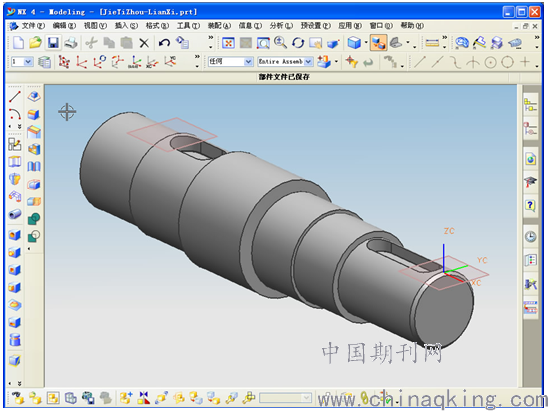Screen dimensions: 548x411
Task: Open the selection type filter dropdown
Action: click(248, 62)
